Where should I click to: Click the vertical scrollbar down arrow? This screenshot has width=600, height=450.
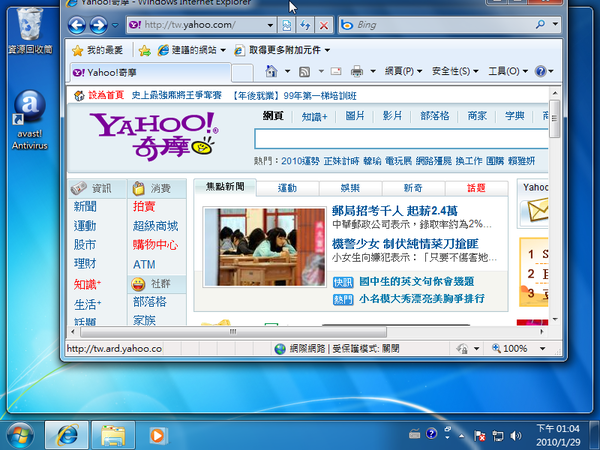(554, 320)
